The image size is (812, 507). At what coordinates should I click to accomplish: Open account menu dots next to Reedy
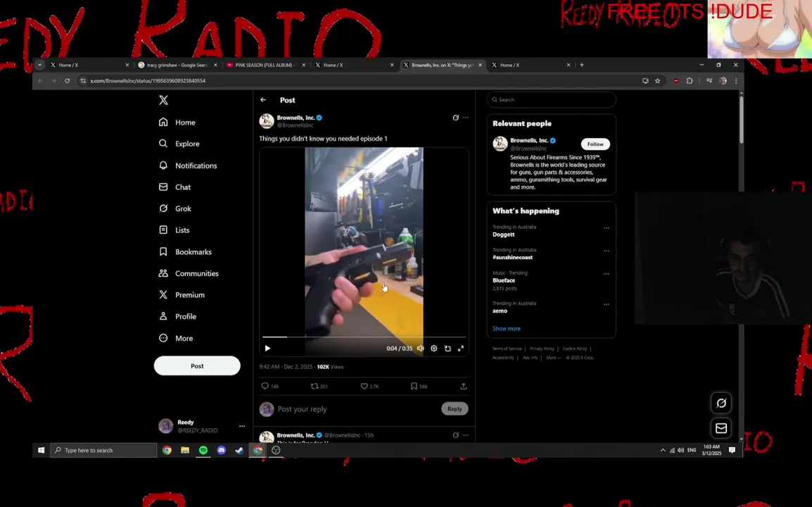click(242, 426)
